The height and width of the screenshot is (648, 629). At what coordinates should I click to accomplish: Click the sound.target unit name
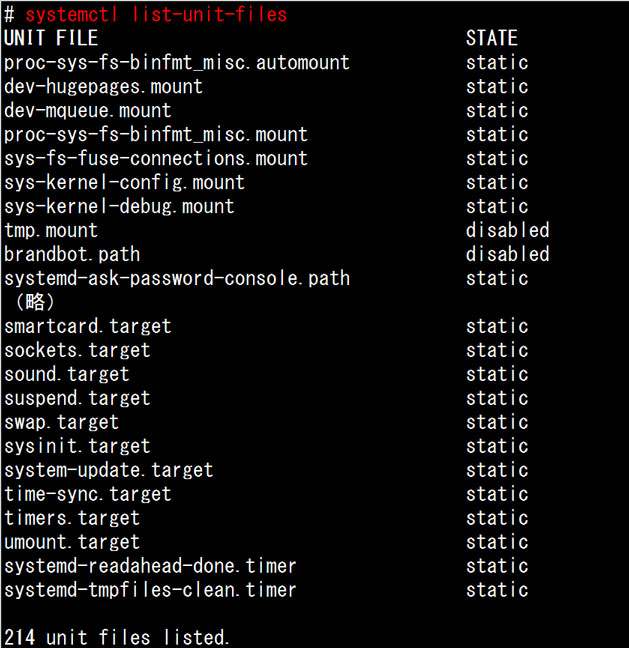click(67, 374)
